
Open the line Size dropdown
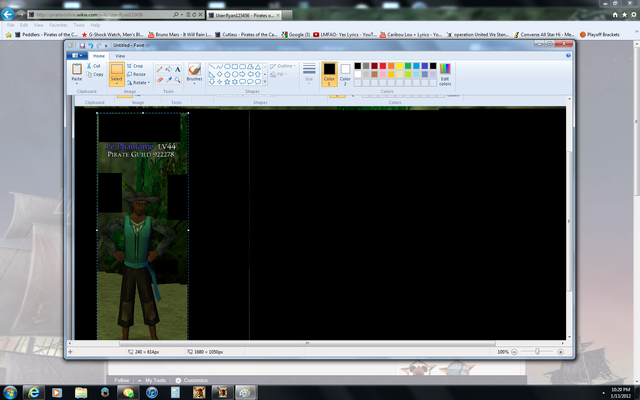(x=309, y=74)
